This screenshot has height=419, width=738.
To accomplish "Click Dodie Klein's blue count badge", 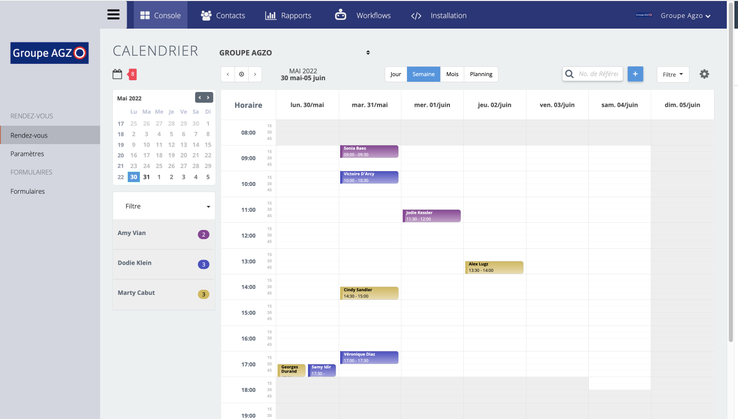I will (x=203, y=264).
